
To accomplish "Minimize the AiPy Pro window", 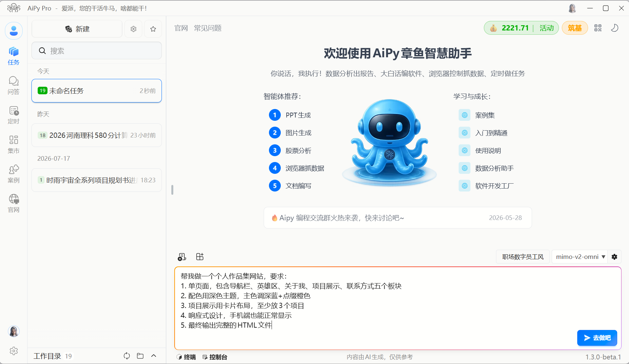I will 590,8.
